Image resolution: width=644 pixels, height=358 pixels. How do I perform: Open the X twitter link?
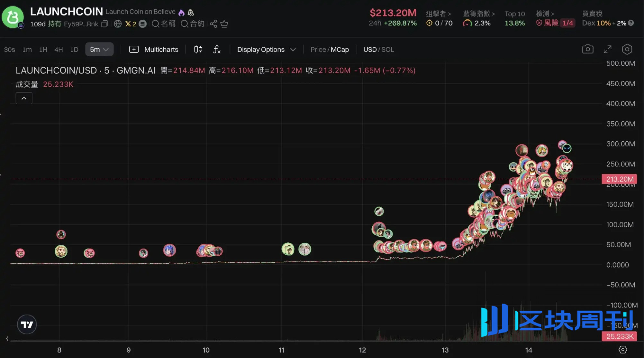point(130,24)
